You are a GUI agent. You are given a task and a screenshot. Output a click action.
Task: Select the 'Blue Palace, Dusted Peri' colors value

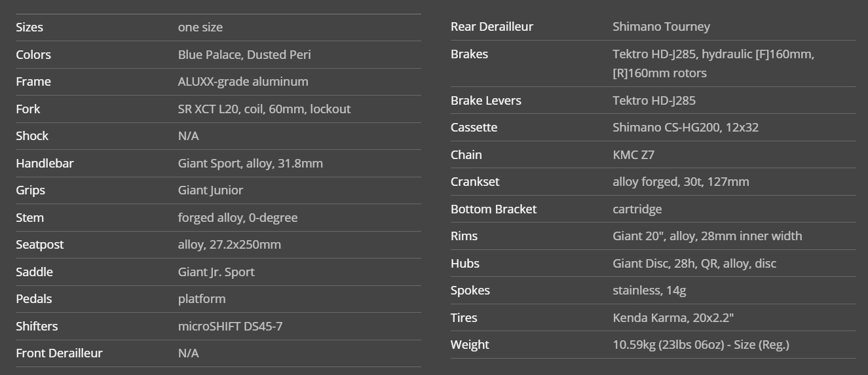click(x=244, y=55)
